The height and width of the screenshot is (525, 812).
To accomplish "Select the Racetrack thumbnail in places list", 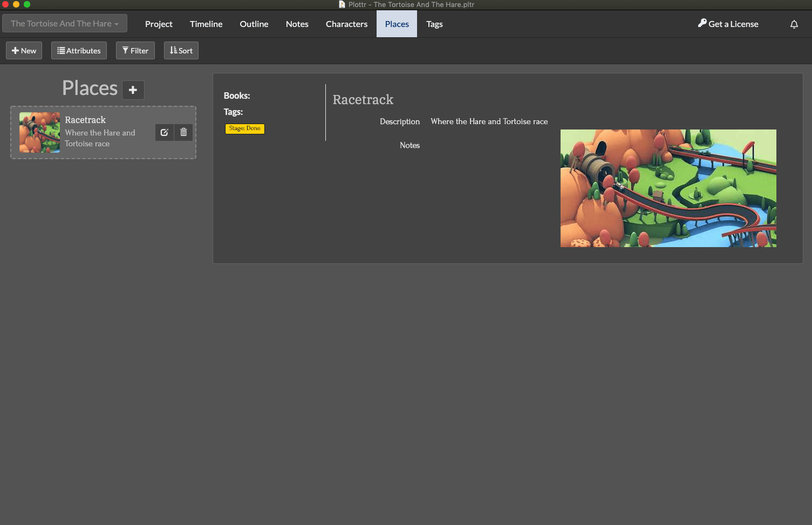I will tap(40, 133).
